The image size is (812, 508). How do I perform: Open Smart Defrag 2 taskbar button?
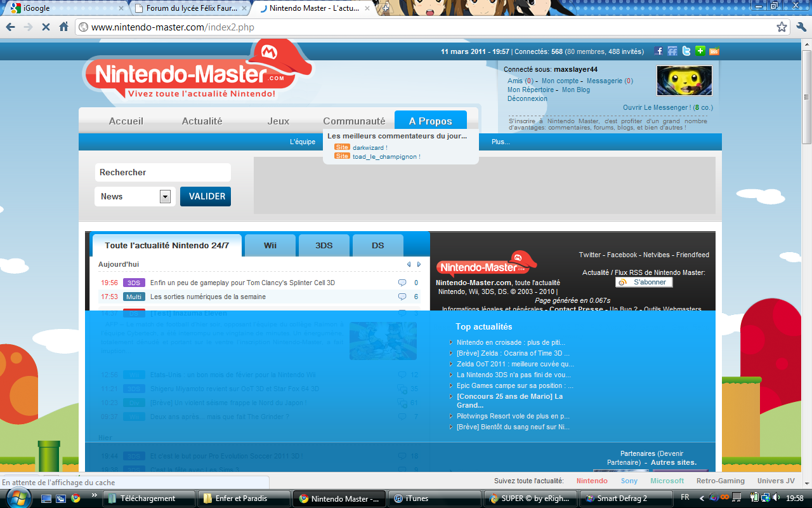point(627,498)
